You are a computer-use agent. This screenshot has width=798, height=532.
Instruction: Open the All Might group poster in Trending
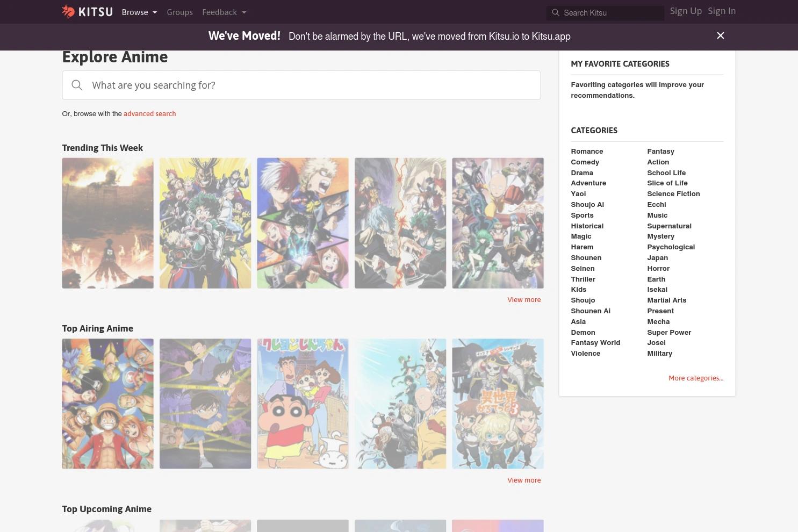click(x=205, y=223)
